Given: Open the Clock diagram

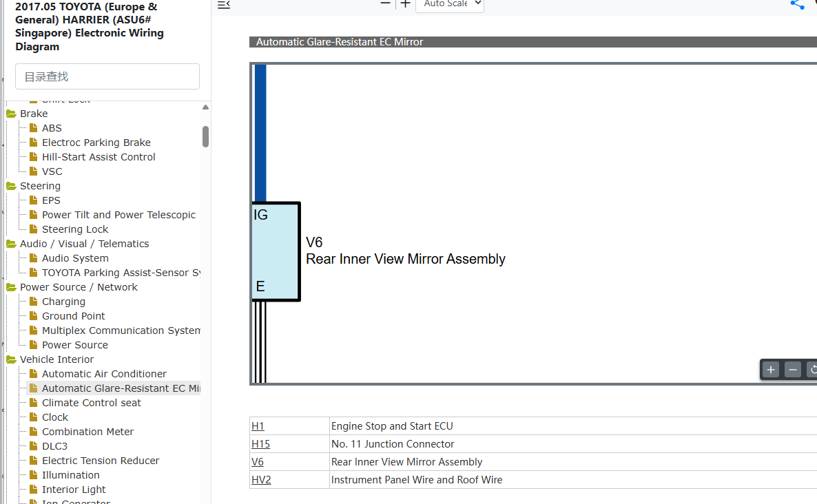Looking at the screenshot, I should (54, 417).
